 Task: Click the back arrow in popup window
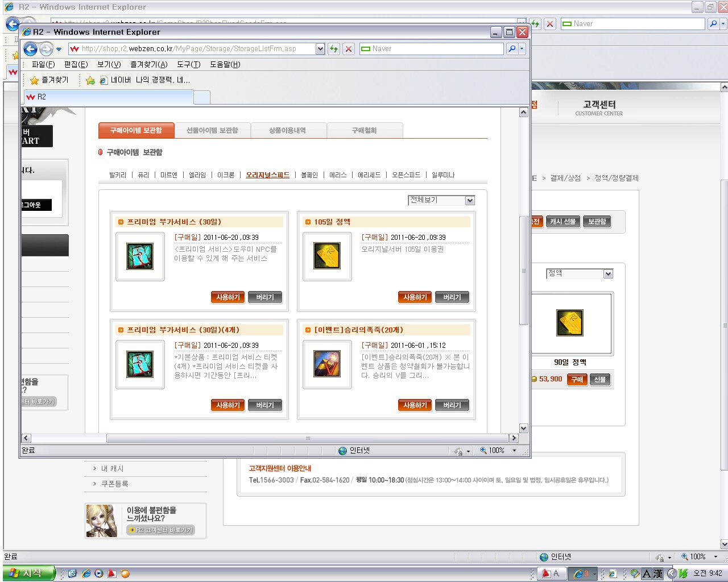[x=30, y=49]
